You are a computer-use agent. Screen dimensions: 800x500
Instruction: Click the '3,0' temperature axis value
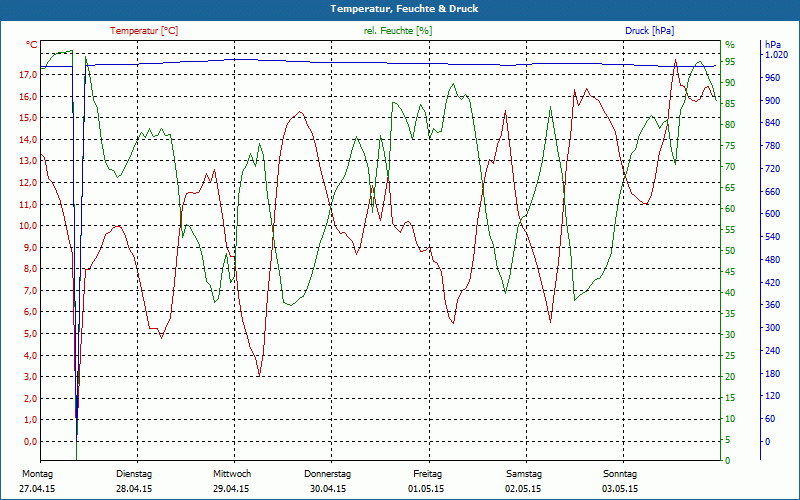click(x=30, y=377)
